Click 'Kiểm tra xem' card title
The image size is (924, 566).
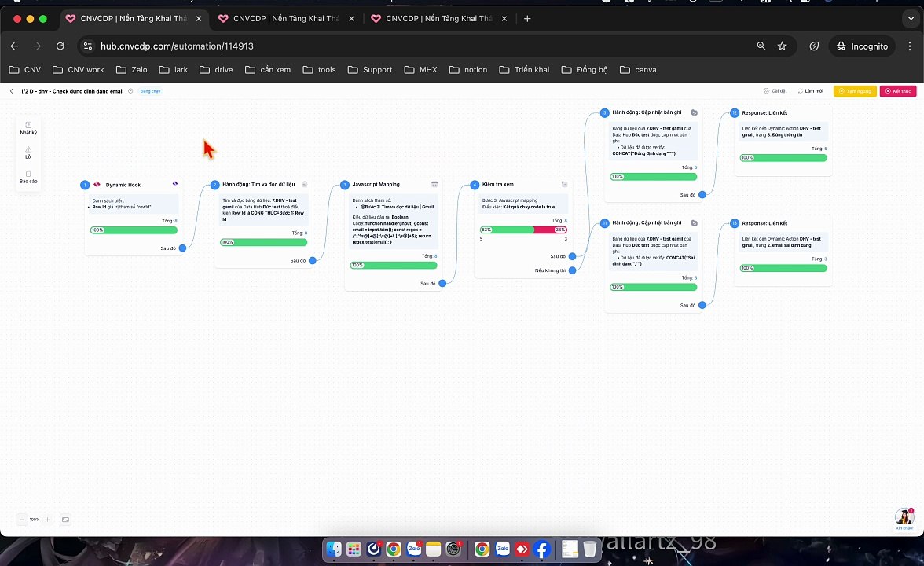[x=498, y=185]
